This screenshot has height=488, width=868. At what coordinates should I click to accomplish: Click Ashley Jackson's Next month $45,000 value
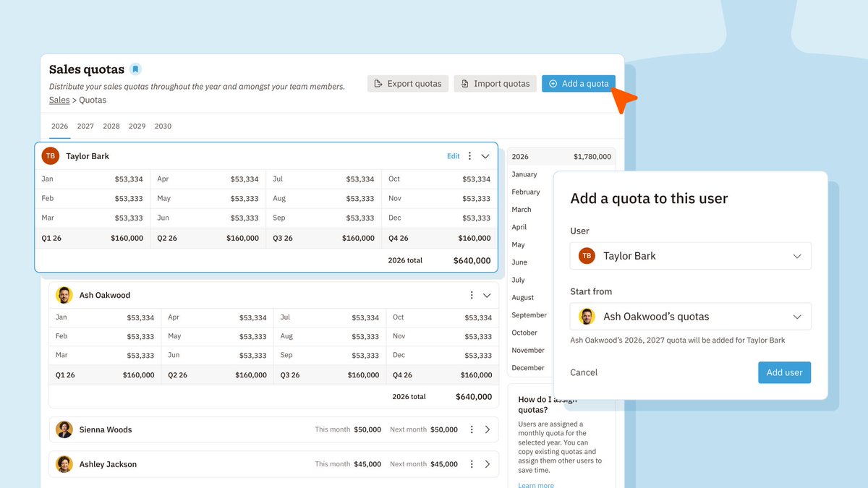click(444, 464)
